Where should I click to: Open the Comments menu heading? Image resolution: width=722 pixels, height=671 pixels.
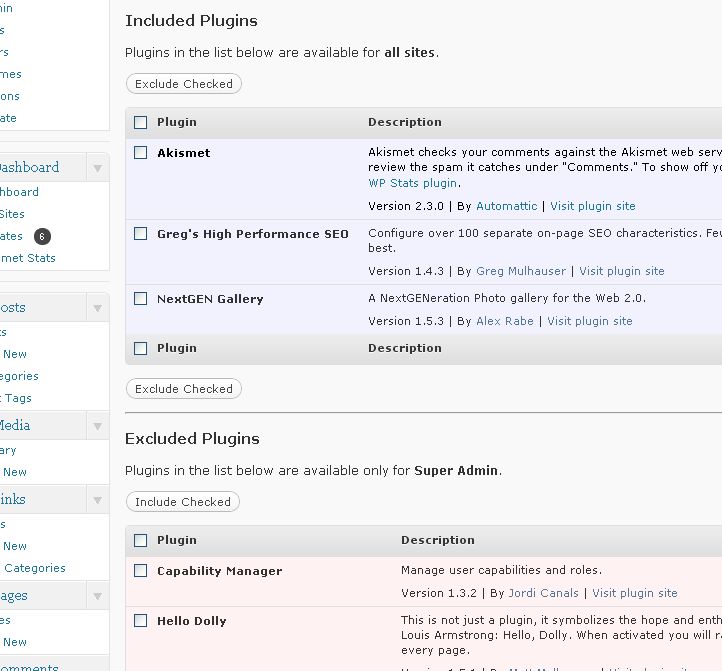pyautogui.click(x=29, y=667)
